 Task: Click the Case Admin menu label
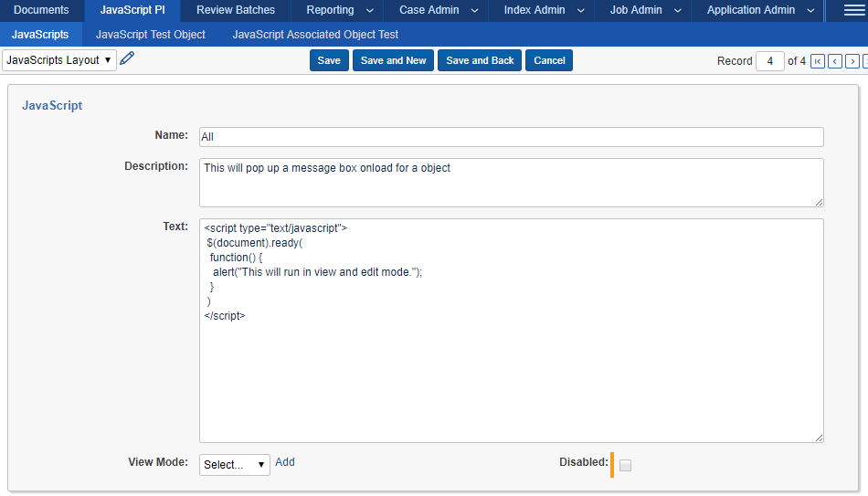pos(429,10)
